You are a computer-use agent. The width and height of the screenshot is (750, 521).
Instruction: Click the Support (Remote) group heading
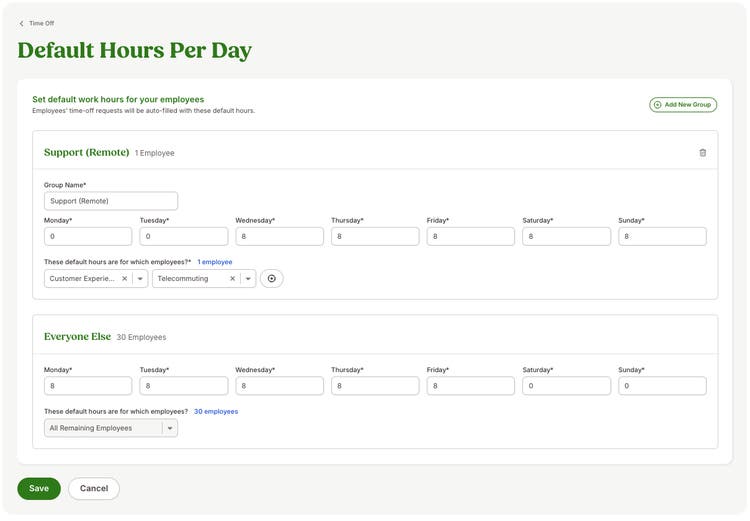tap(87, 152)
